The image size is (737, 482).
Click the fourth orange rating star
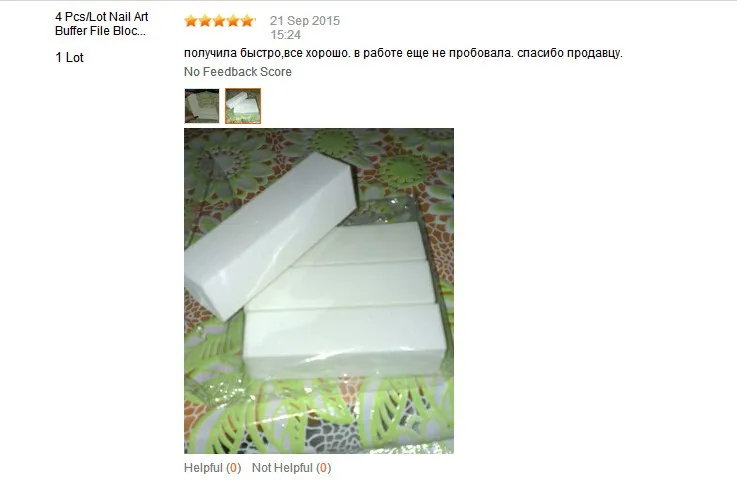coord(233,21)
